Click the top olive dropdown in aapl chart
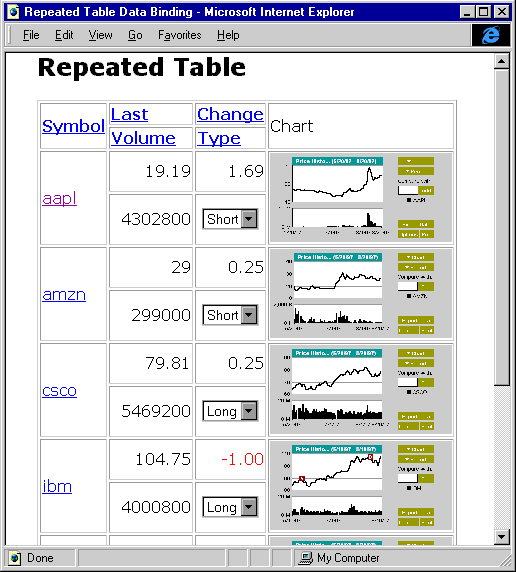This screenshot has height=572, width=516. click(416, 161)
